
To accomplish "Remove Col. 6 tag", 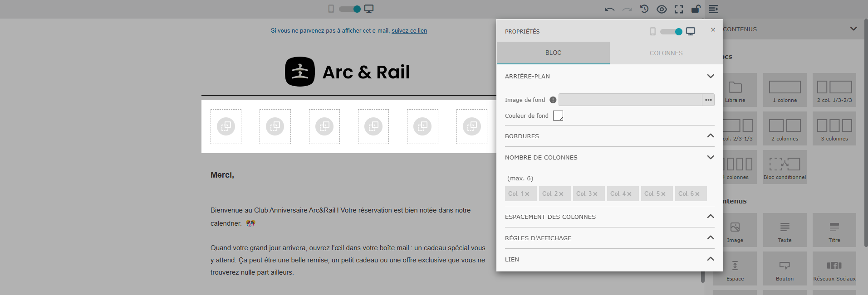I will tap(697, 194).
